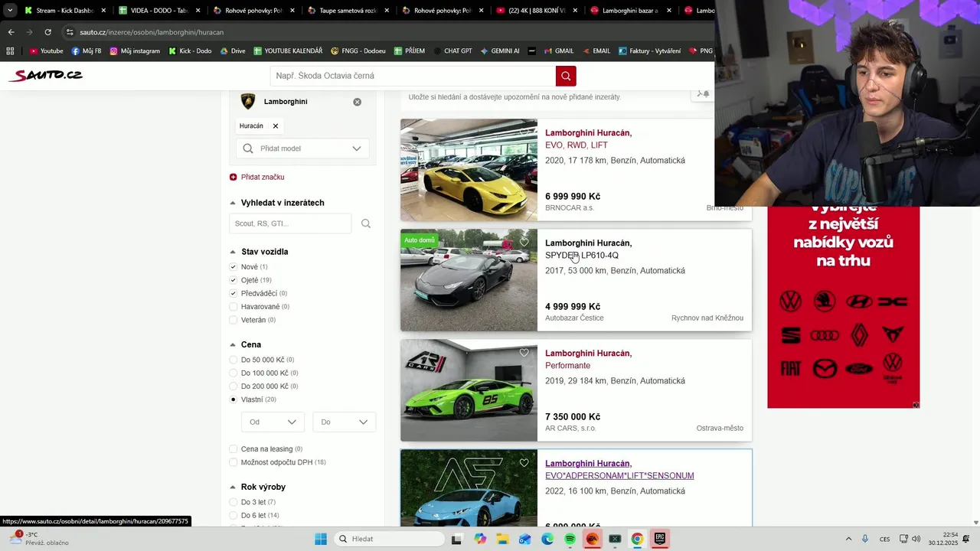
Task: Open the GEMINI AI bookmark
Action: pos(500,51)
